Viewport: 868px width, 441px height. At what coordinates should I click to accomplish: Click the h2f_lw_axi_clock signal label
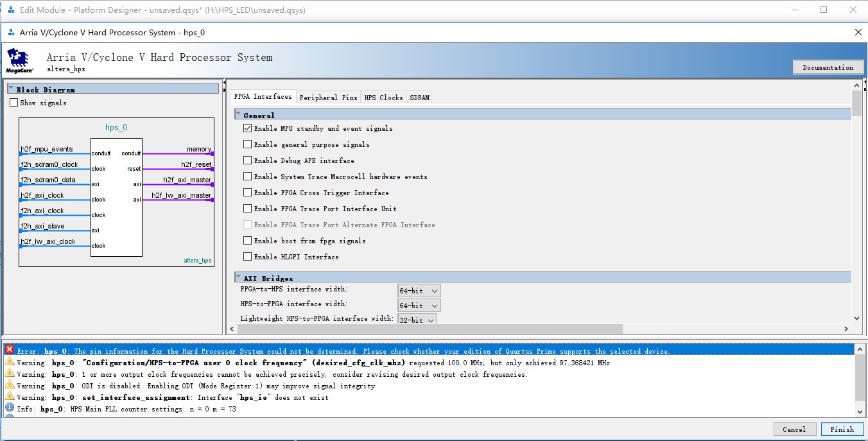point(48,241)
